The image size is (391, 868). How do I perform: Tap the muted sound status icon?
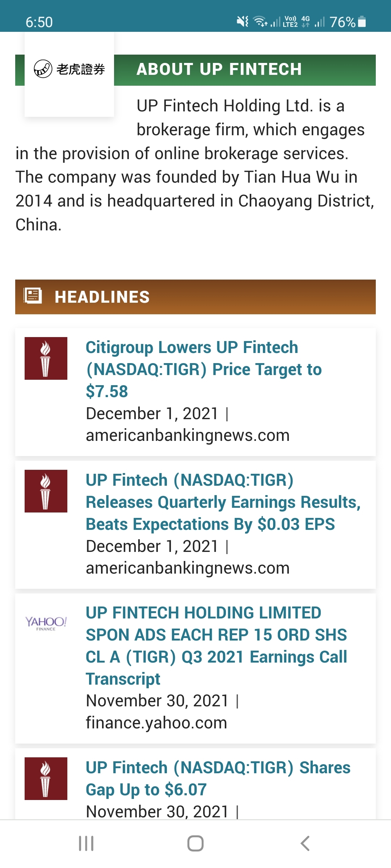243,22
